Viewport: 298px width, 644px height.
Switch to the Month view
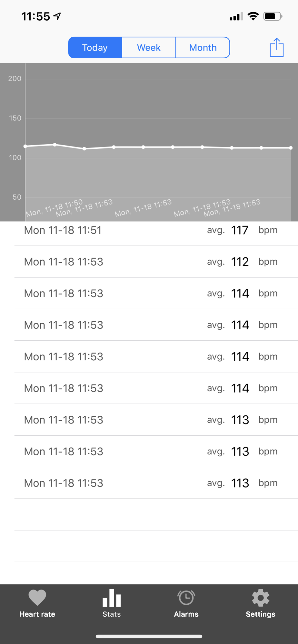pos(203,47)
